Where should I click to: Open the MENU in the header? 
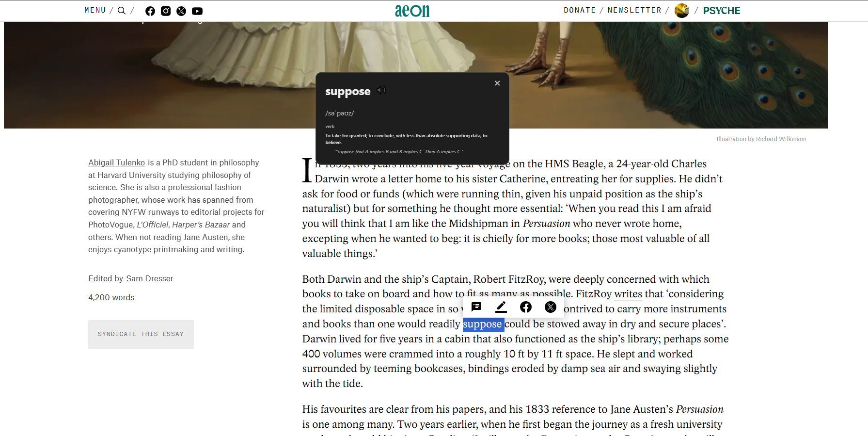point(95,10)
